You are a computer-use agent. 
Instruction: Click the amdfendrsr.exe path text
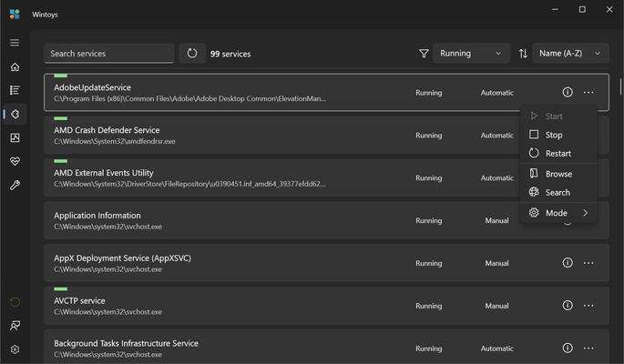point(115,141)
